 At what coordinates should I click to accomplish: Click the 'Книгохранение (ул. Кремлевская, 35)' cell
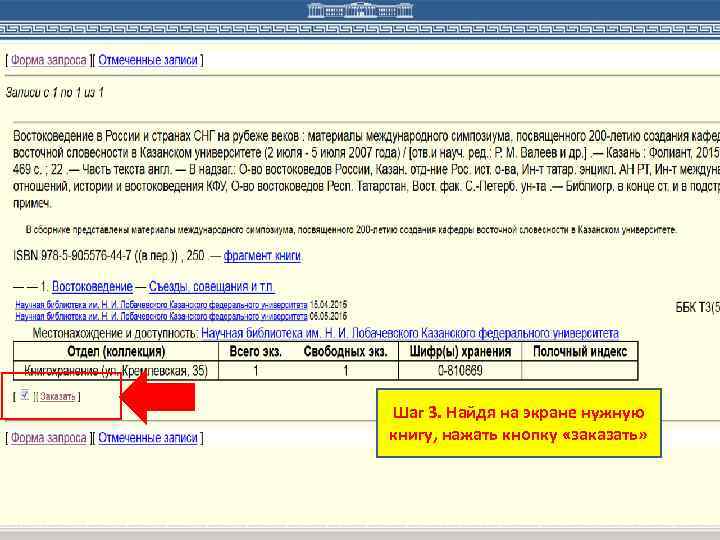(x=116, y=371)
